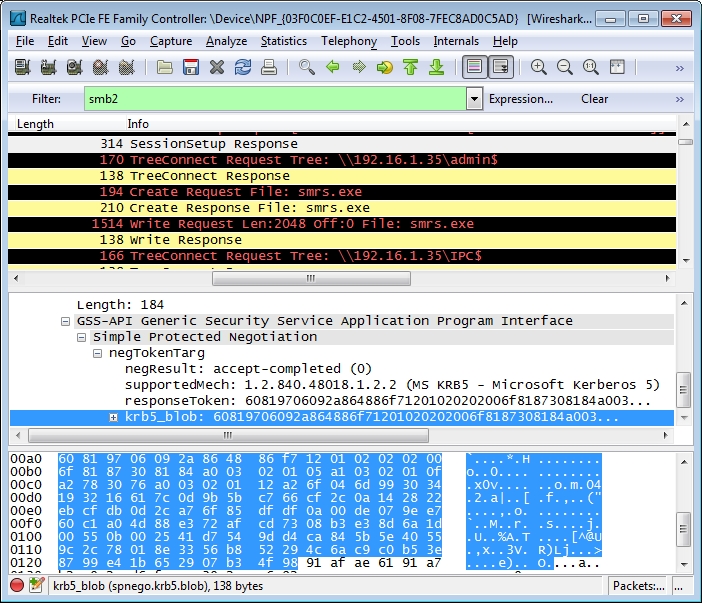This screenshot has height=603, width=702.
Task: Select TreeConnect Request admin$ packet
Action: point(342,160)
